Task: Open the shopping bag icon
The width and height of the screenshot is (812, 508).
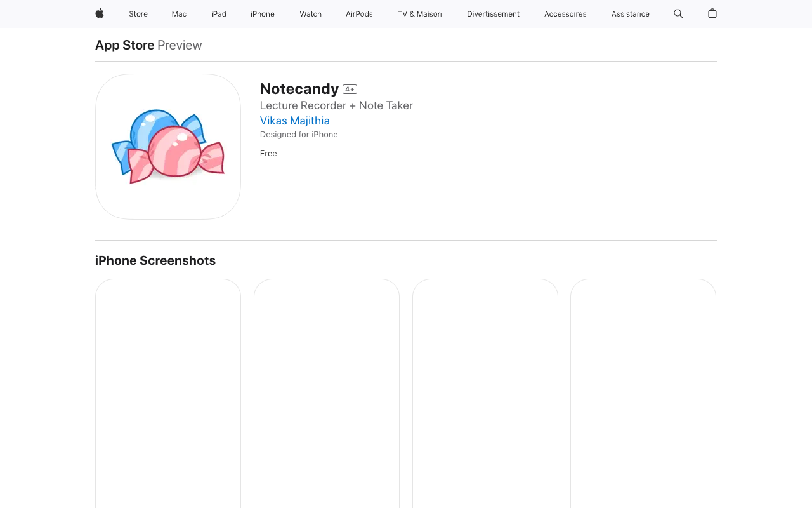Action: pos(712,13)
